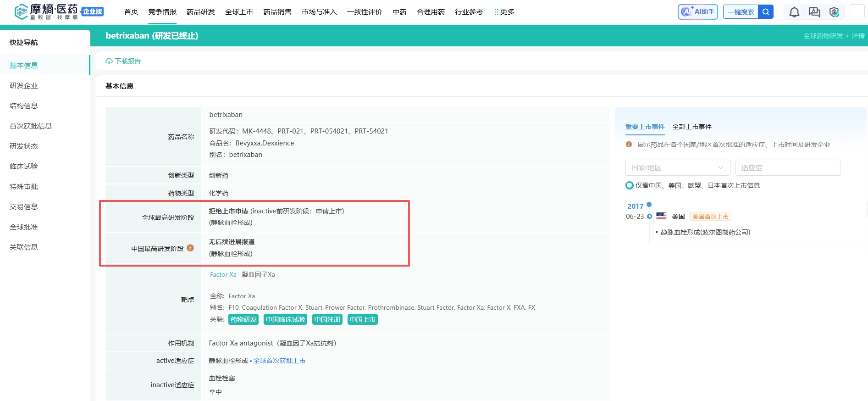Click 下载报告 to download report
This screenshot has height=401, width=868.
click(123, 61)
